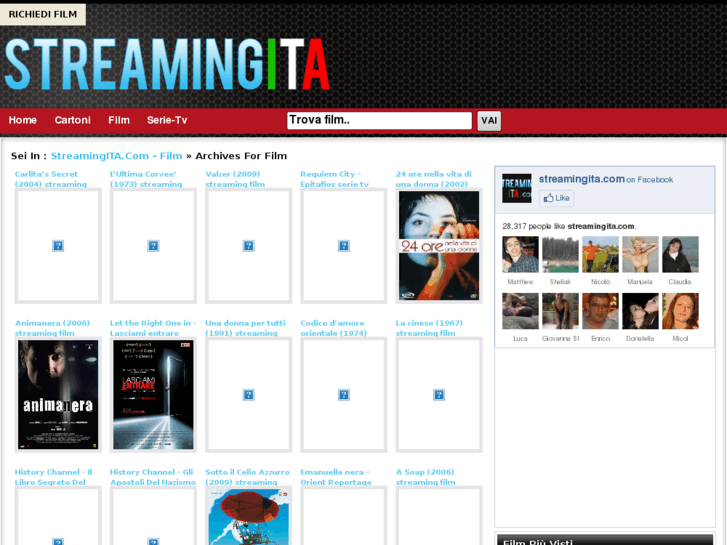Open Giovanna's Facebook profile picture
The height and width of the screenshot is (545, 727).
[560, 311]
